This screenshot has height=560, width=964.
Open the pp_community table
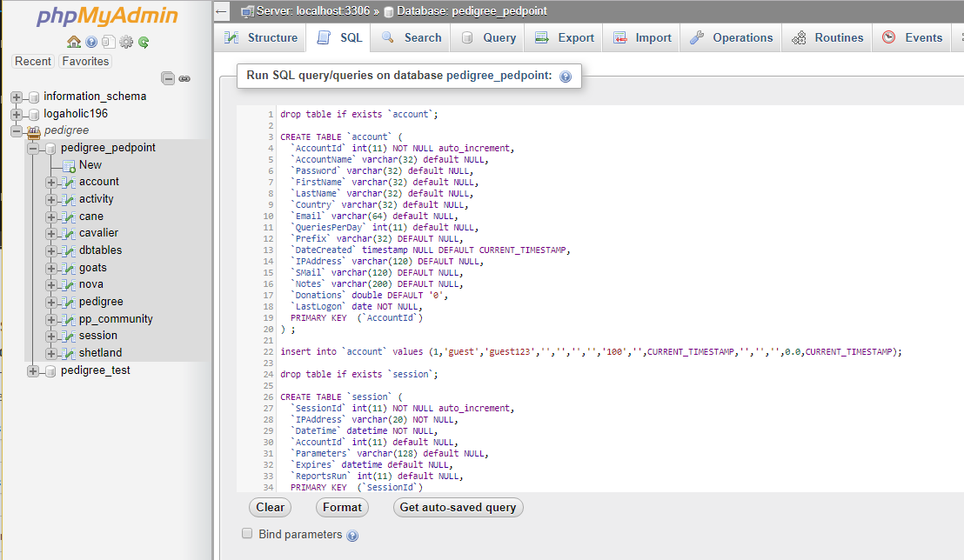coord(116,319)
